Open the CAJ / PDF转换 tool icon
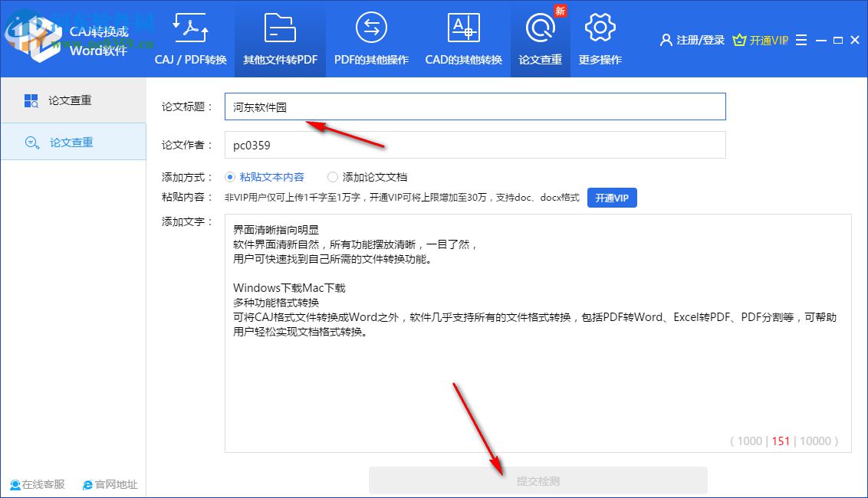The width and height of the screenshot is (868, 498). 190,28
